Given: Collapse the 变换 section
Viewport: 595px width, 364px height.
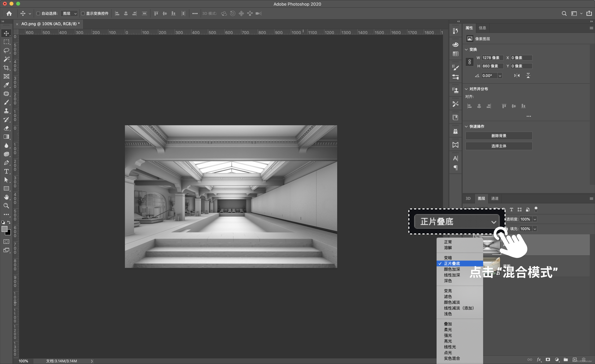Looking at the screenshot, I should 466,49.
